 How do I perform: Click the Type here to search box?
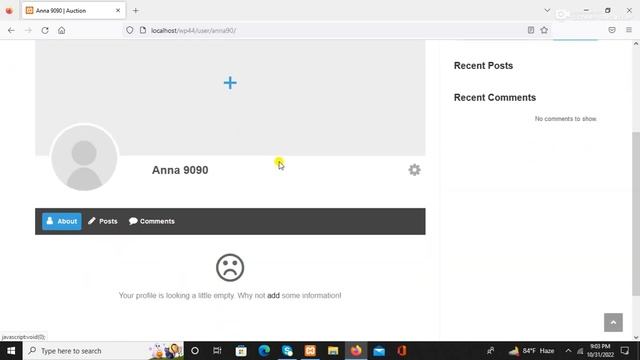click(103, 351)
